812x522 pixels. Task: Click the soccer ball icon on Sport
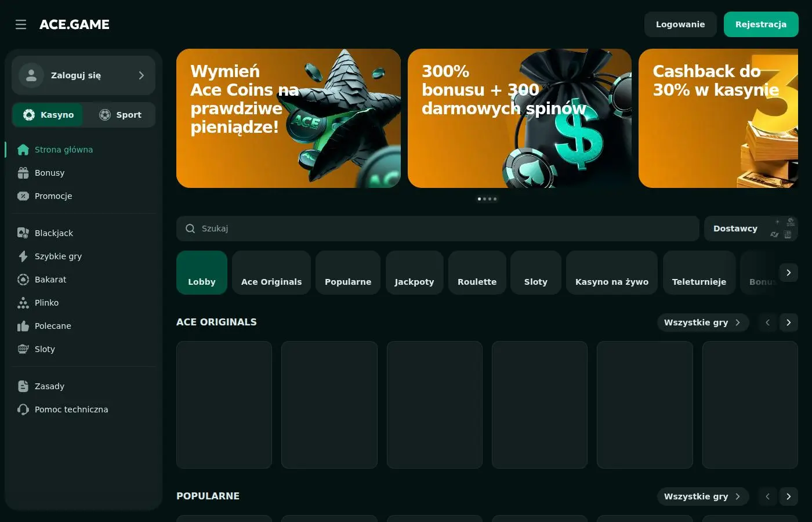coord(105,115)
